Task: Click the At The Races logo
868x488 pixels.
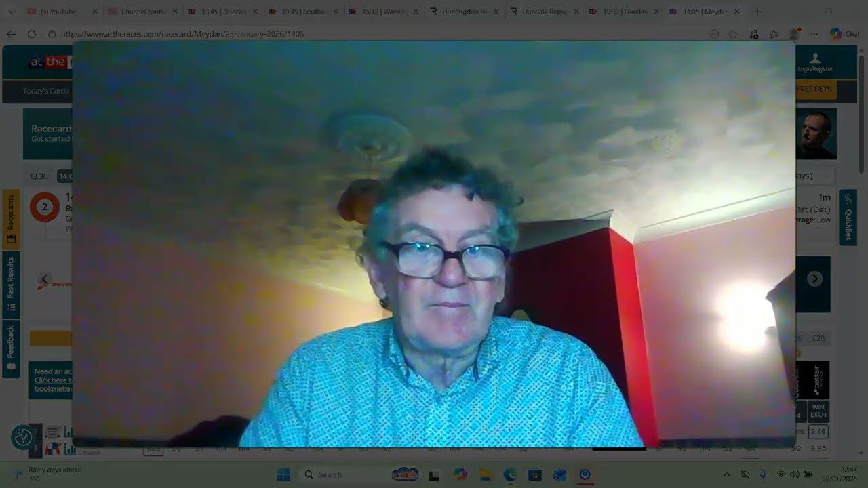Action: pos(49,62)
